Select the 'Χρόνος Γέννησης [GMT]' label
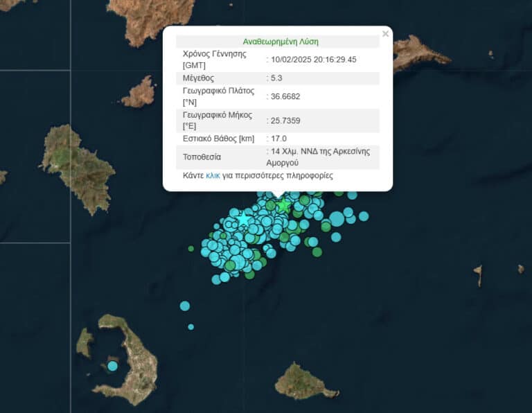 pyautogui.click(x=215, y=60)
